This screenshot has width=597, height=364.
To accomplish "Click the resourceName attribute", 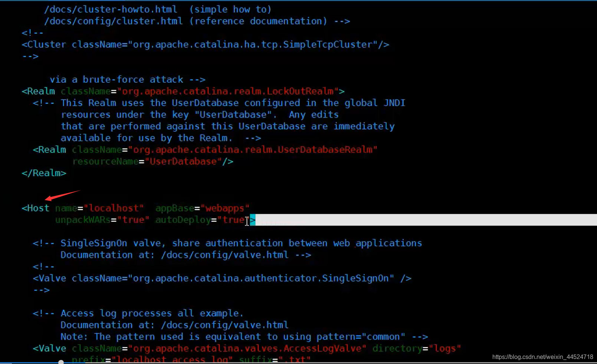I will (x=105, y=161).
